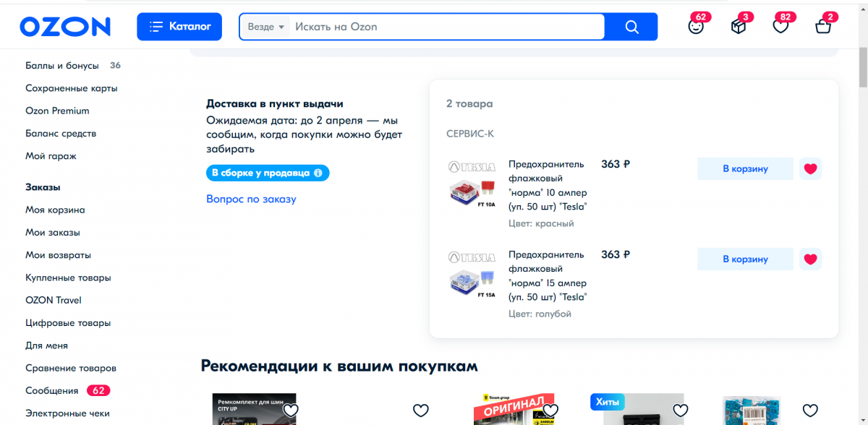The width and height of the screenshot is (868, 425).
Task: Click the Цвет: голубой label
Action: [540, 314]
